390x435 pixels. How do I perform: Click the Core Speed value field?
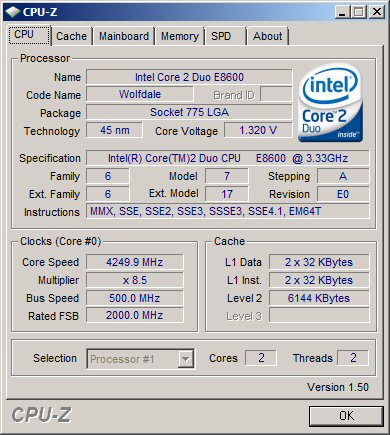(x=135, y=262)
